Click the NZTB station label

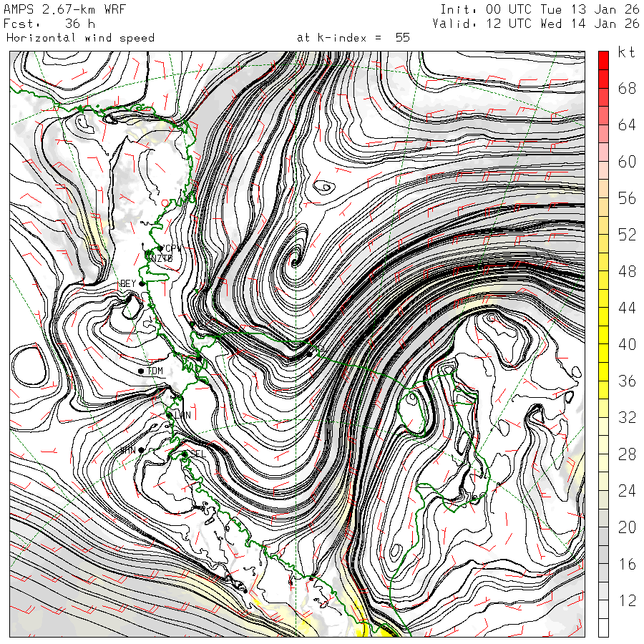(x=163, y=258)
